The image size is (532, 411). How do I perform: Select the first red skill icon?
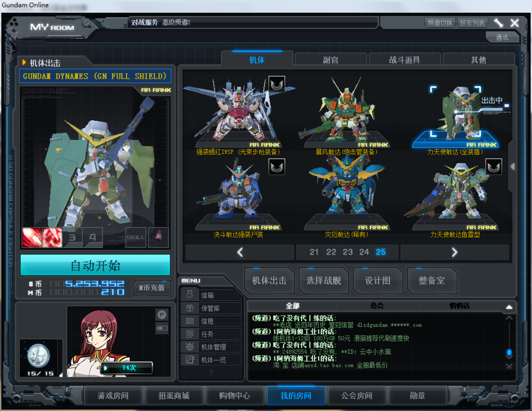32,237
